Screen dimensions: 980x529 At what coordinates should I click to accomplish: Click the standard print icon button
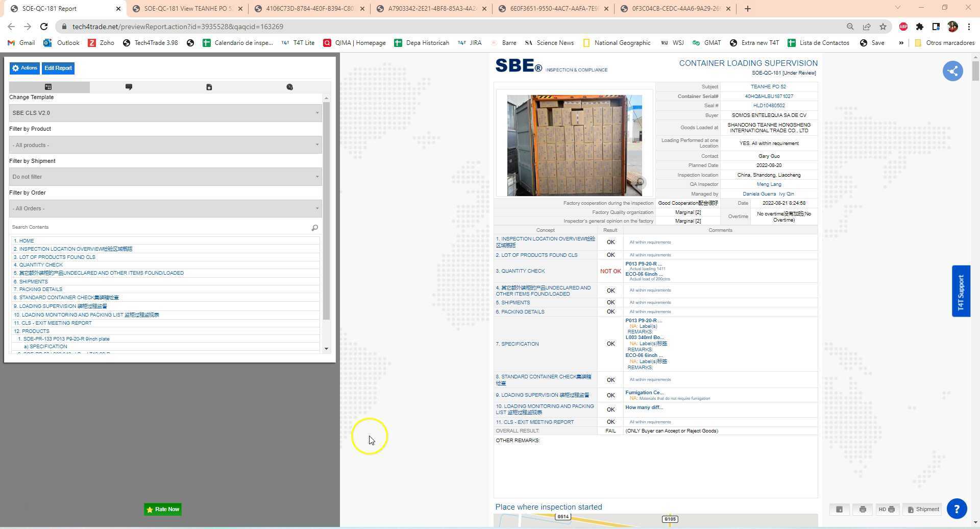point(863,510)
